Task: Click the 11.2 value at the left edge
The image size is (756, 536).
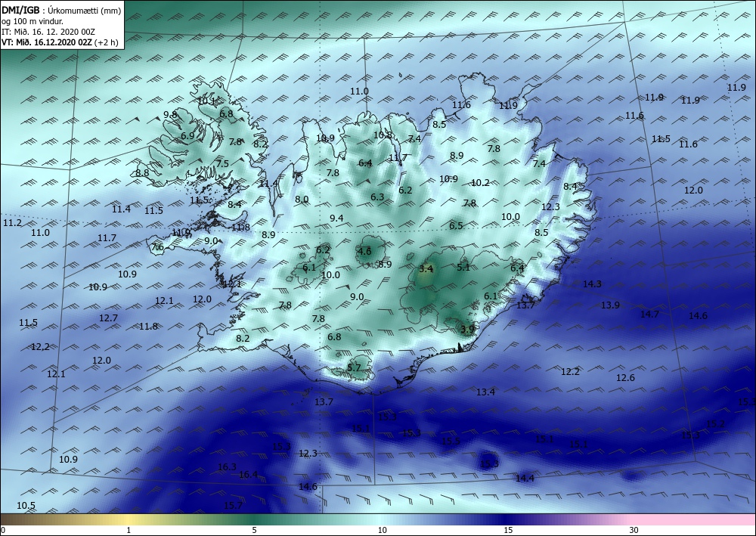Action: (x=12, y=223)
